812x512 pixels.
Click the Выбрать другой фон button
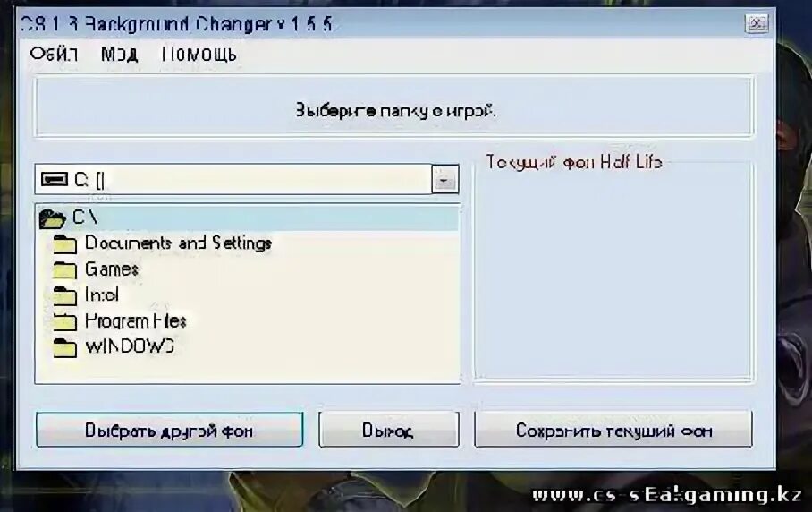[x=169, y=430]
